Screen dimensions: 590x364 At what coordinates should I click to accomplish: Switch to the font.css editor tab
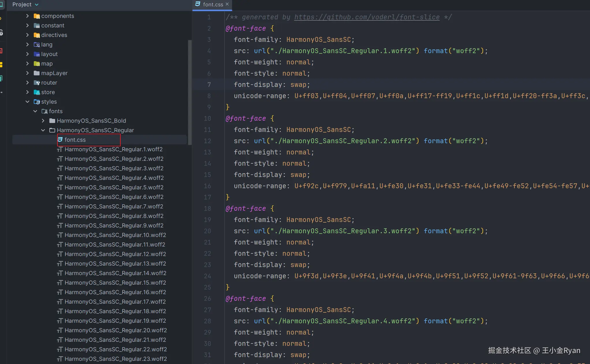pos(213,5)
